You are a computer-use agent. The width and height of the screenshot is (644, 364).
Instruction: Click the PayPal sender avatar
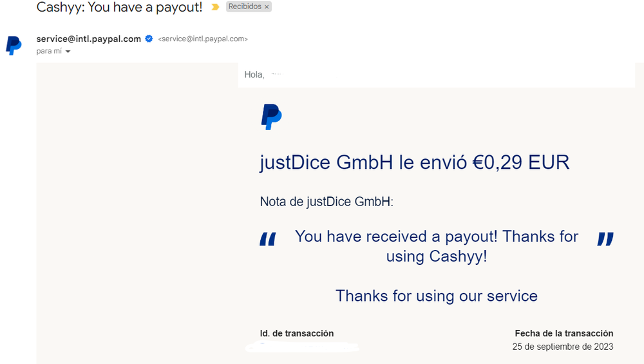[x=14, y=45]
